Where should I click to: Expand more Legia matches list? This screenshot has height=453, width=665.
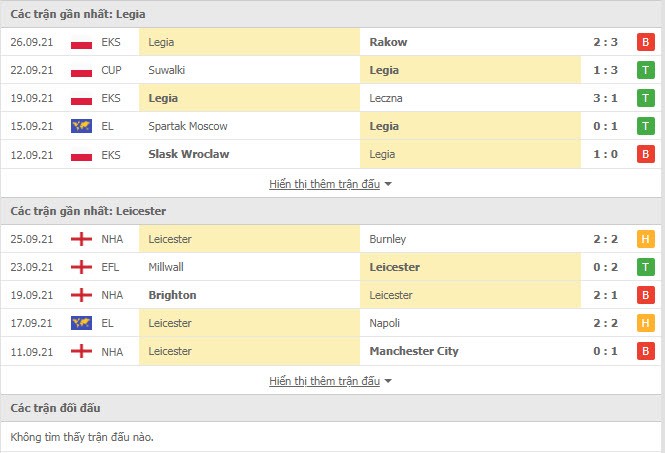pyautogui.click(x=331, y=184)
